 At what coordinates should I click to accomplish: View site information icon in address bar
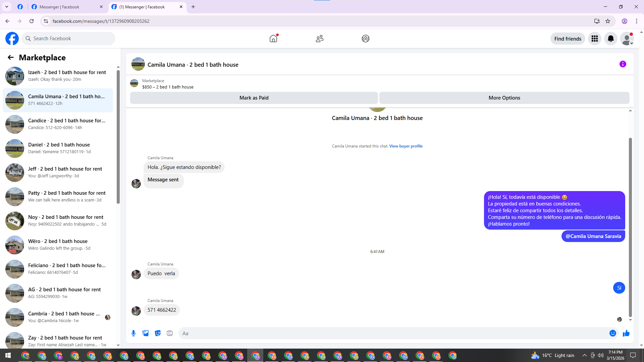point(46,21)
